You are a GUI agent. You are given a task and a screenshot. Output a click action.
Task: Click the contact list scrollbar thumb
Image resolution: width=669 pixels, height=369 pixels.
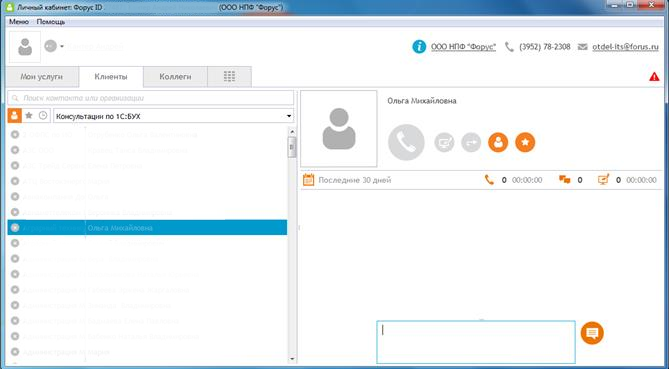[292, 148]
